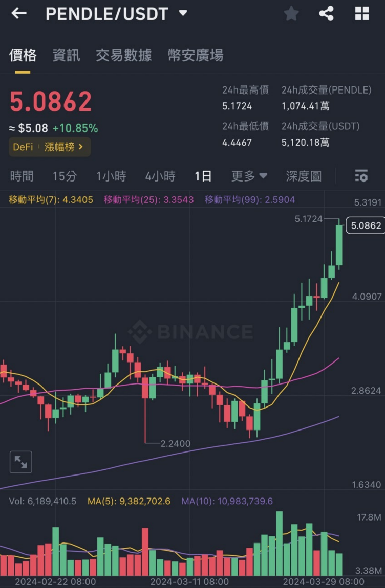Open the 深度圖 depth chart

[x=304, y=176]
